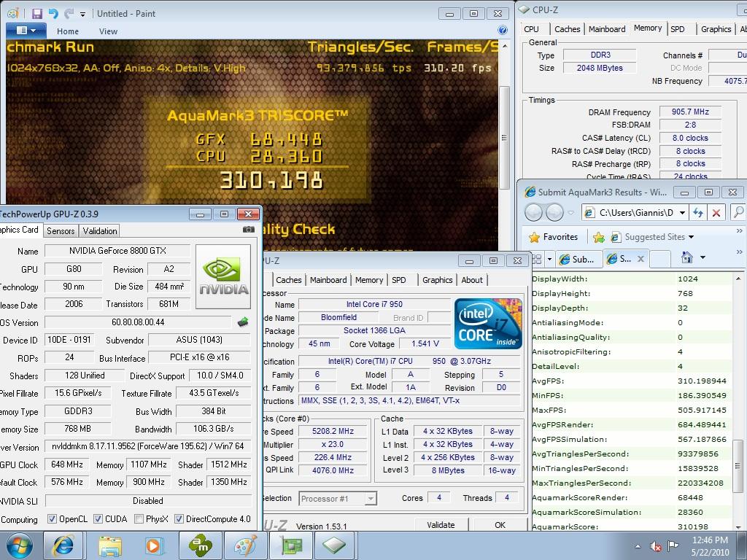Screen dimensions: 747x560
Task: Open the Memory tab in lower CPU-Z window
Action: [368, 280]
